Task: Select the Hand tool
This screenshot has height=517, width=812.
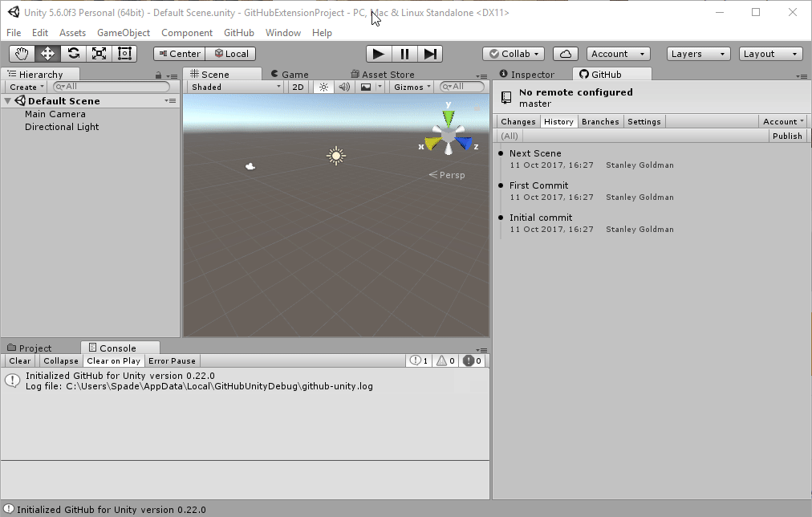Action: pyautogui.click(x=22, y=54)
